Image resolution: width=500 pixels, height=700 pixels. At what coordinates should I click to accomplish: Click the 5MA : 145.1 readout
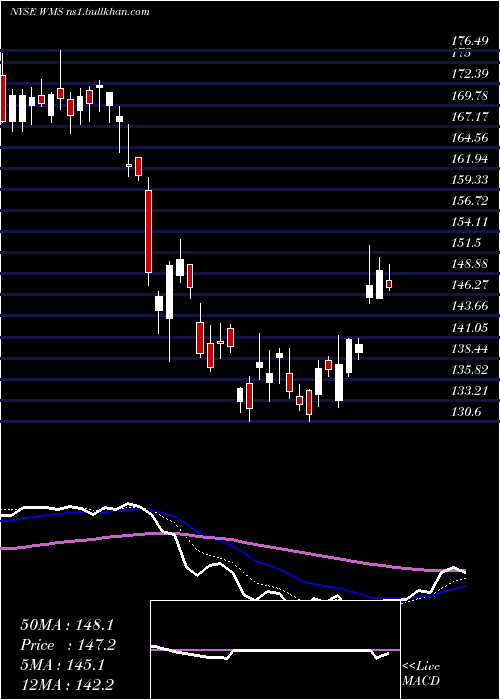coord(62,665)
